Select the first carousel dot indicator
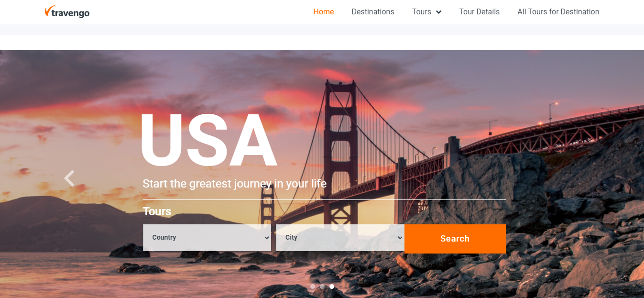 pyautogui.click(x=313, y=287)
